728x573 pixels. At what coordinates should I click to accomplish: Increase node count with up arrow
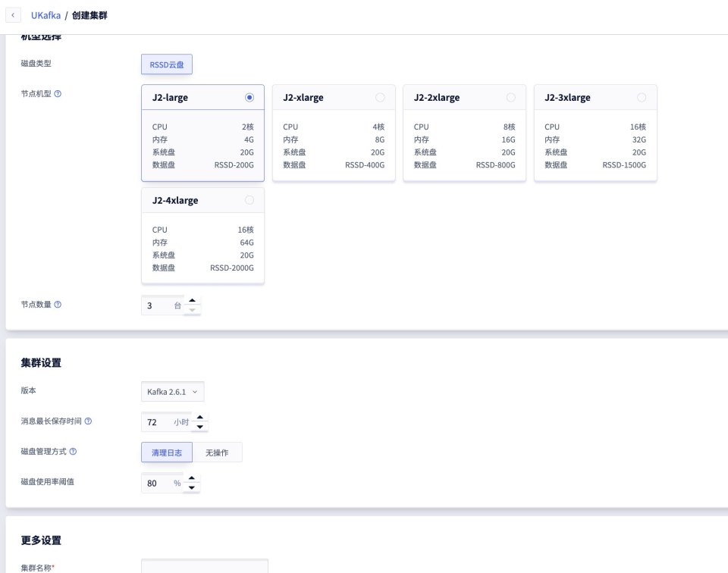pyautogui.click(x=193, y=300)
